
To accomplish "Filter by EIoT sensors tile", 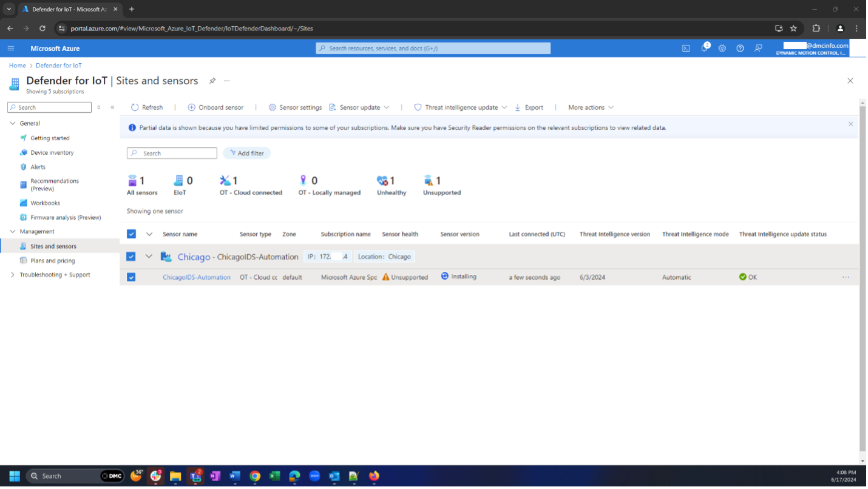I will [x=182, y=185].
